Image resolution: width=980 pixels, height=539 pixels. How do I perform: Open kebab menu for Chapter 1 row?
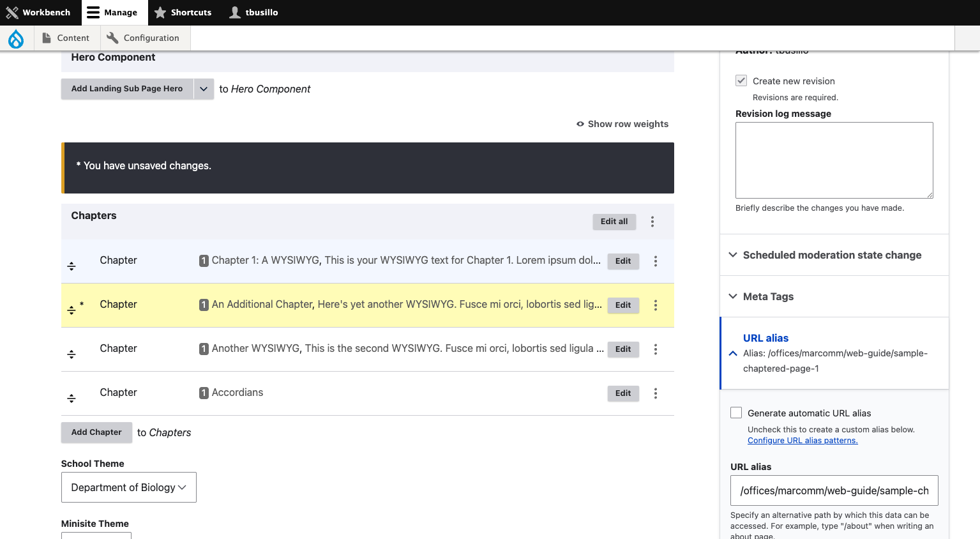[x=656, y=261]
